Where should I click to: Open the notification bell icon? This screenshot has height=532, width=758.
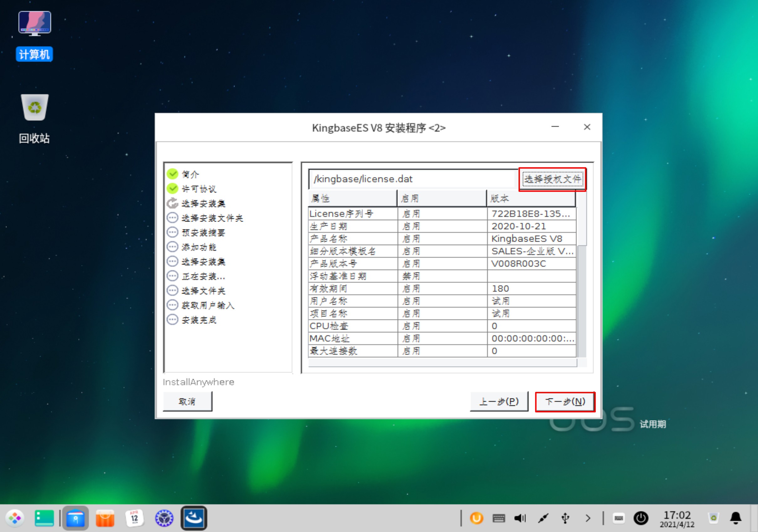(735, 518)
